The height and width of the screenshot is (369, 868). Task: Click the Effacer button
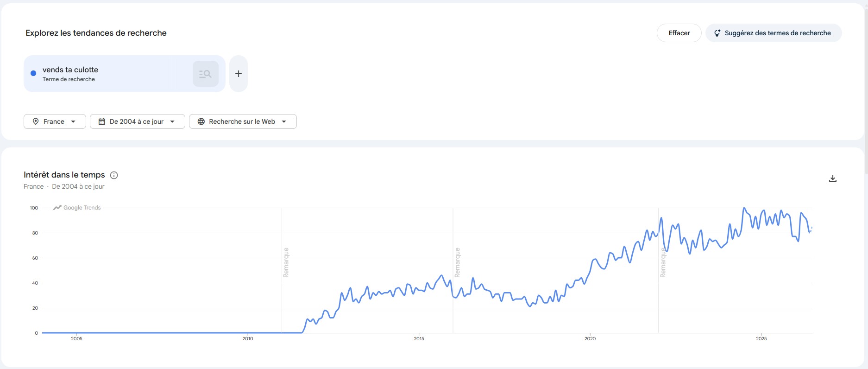[679, 33]
